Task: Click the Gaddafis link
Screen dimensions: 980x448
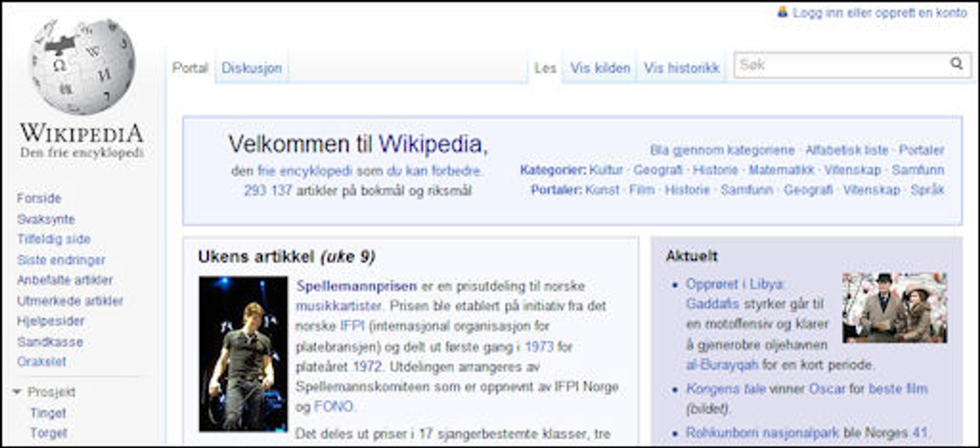Action: 712,304
